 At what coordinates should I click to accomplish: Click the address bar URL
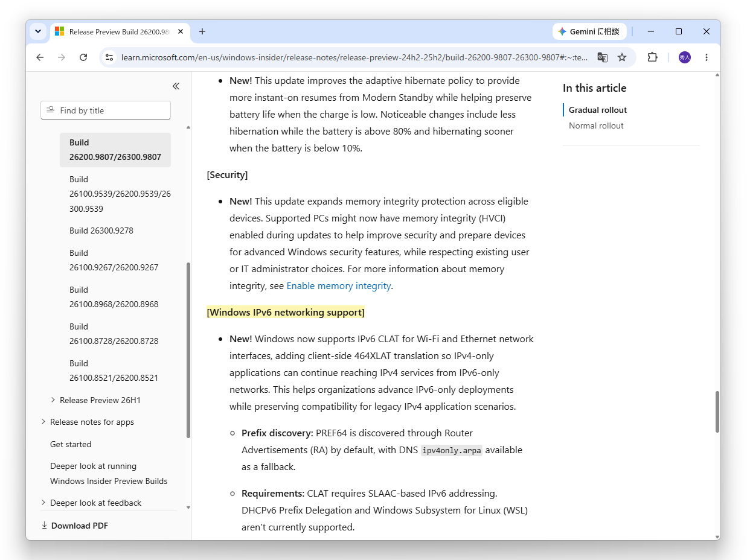(354, 57)
